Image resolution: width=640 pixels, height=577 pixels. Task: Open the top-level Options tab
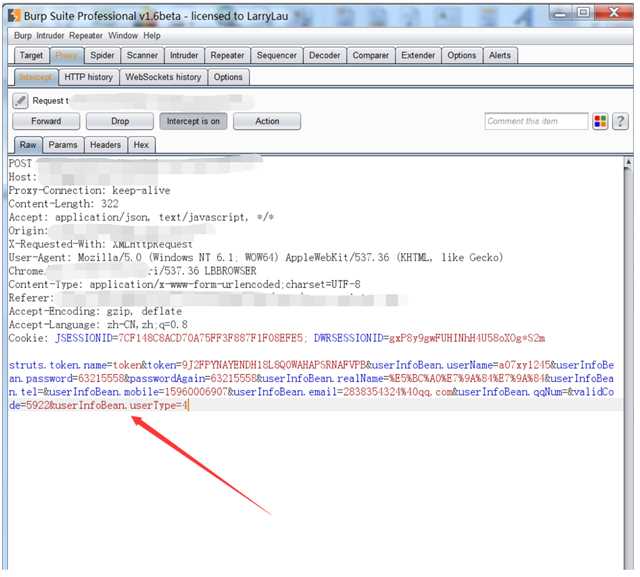pyautogui.click(x=462, y=55)
